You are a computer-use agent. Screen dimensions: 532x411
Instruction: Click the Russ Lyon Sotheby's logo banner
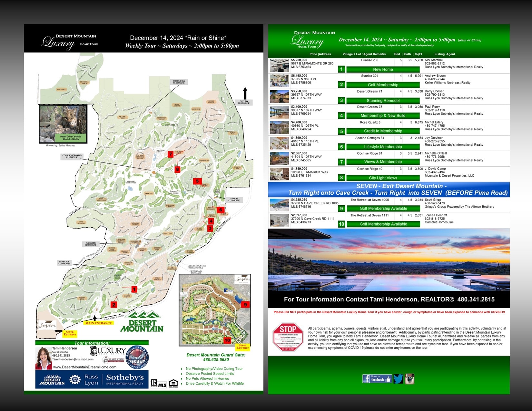click(x=92, y=379)
